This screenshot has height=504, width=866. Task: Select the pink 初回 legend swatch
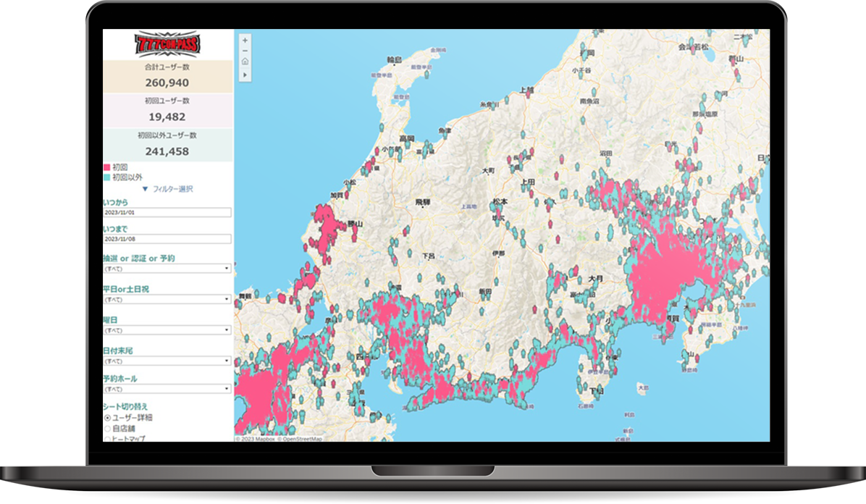(107, 167)
